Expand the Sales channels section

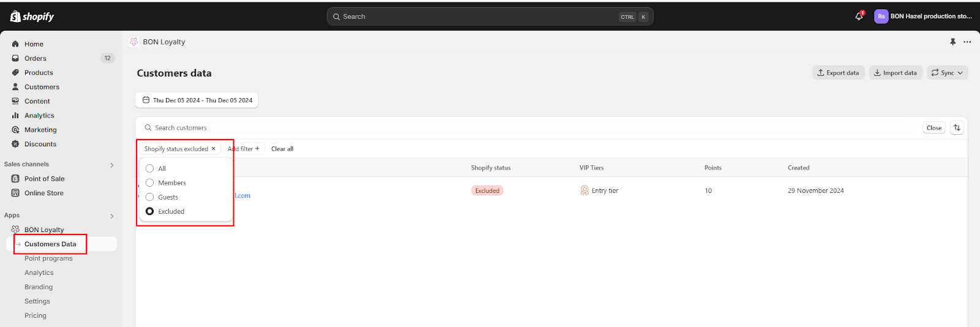click(111, 165)
